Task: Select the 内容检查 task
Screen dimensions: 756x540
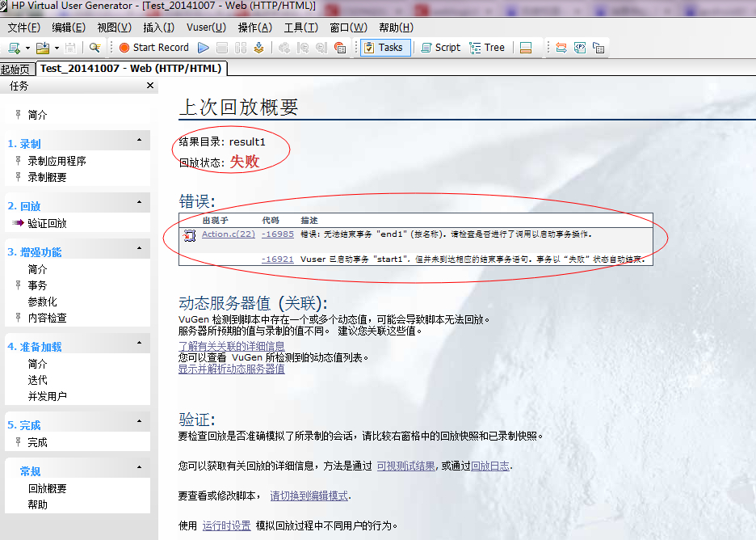Action: [47, 318]
